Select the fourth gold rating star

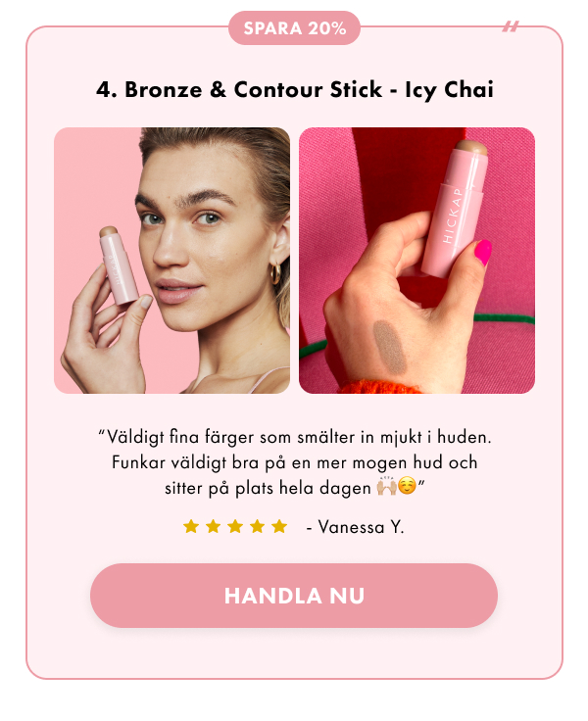click(257, 526)
